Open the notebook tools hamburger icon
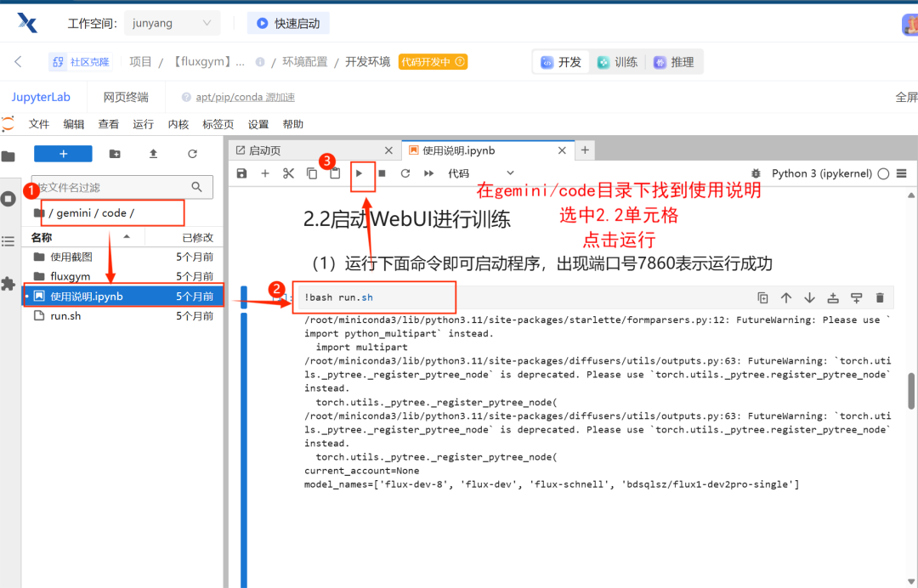918x588 pixels. (x=902, y=173)
